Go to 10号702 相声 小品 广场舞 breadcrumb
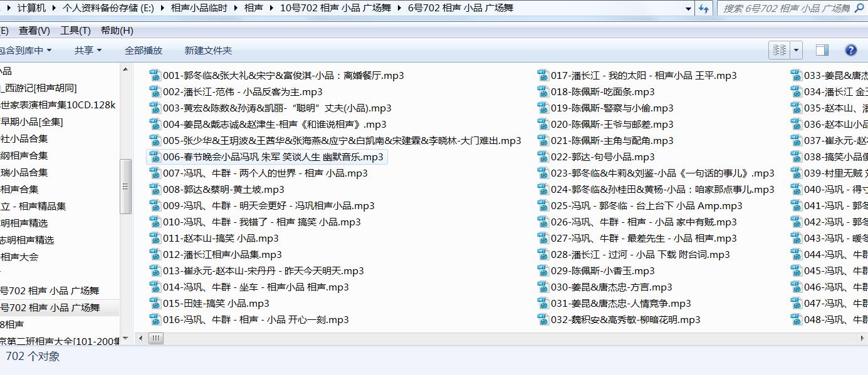 pos(337,8)
